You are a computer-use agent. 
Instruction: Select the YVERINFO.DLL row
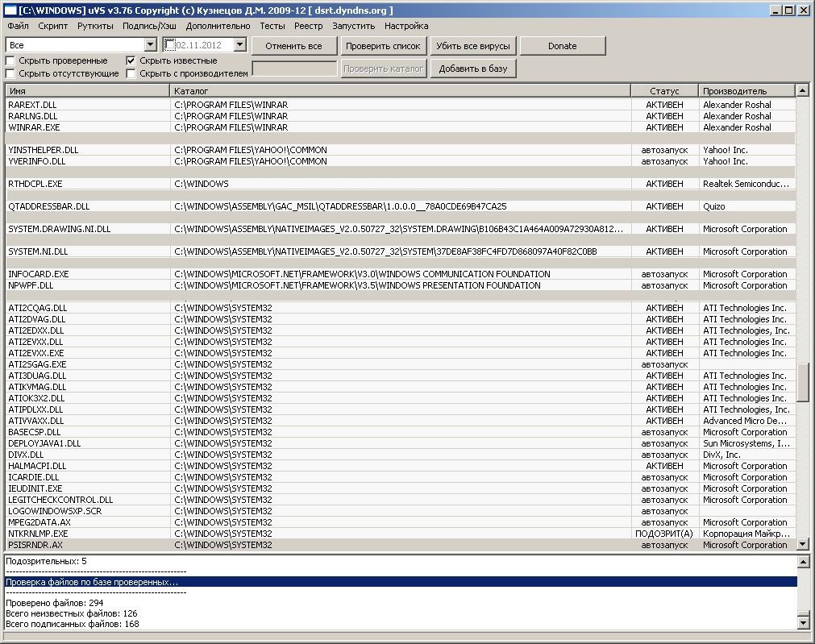click(x=400, y=162)
